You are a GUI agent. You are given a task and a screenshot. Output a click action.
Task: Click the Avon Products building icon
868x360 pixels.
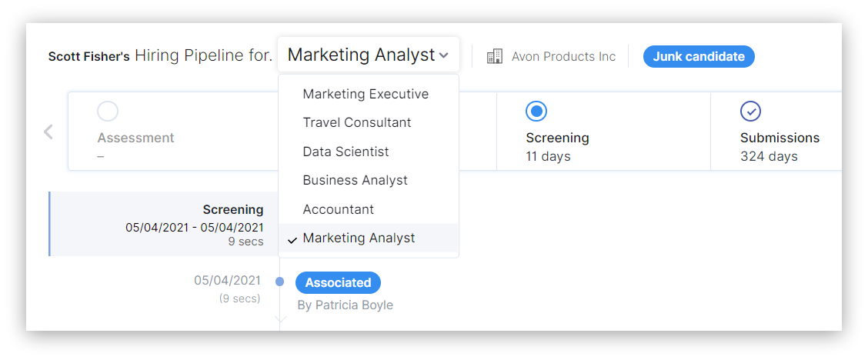495,56
